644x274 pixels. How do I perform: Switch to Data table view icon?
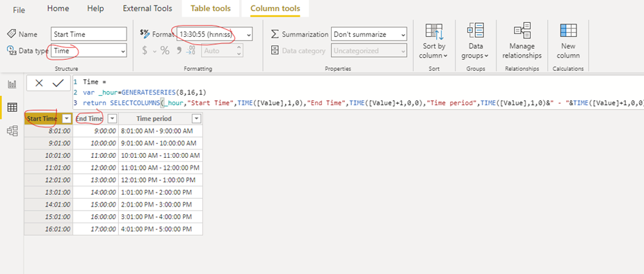[x=13, y=108]
